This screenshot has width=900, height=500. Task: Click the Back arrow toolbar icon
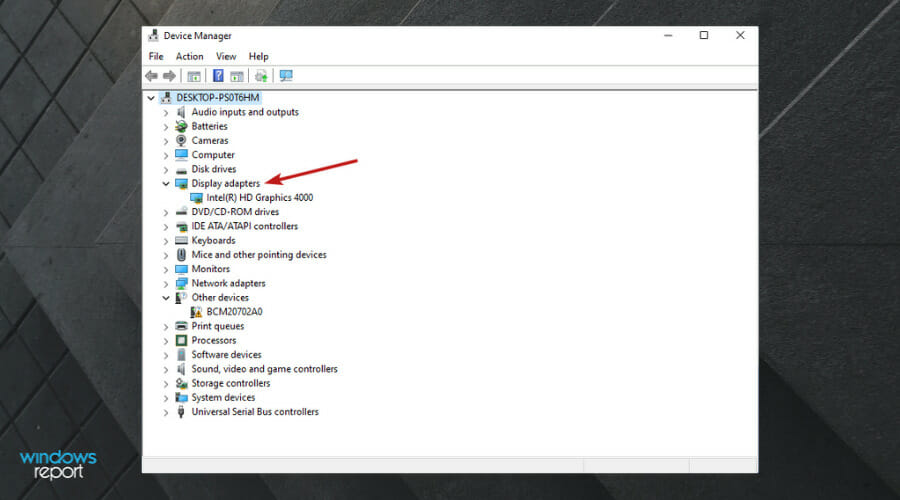tap(152, 76)
